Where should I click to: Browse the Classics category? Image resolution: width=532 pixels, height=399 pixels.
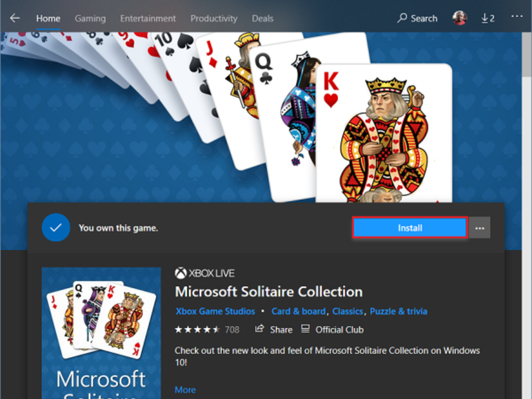(348, 311)
